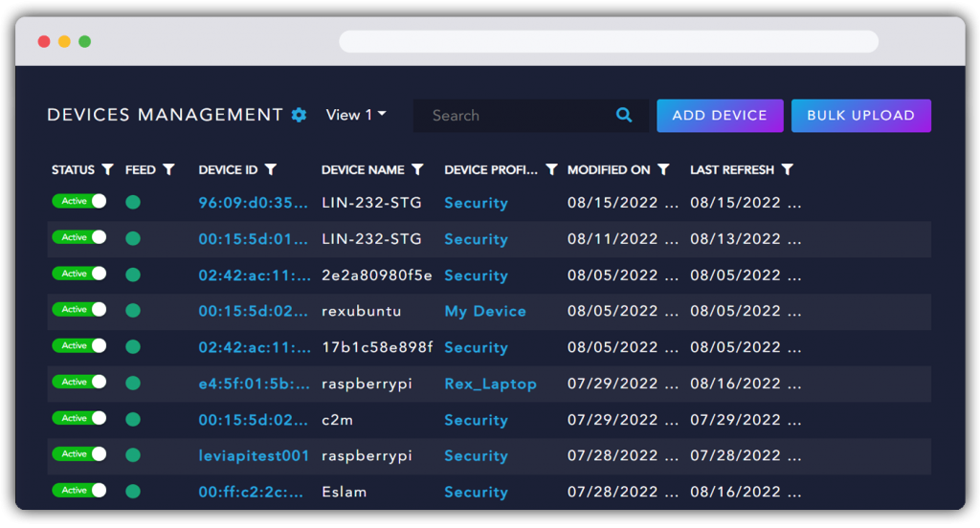Viewport: 980px width, 528px height.
Task: Filter the Last Refresh column
Action: (x=788, y=169)
